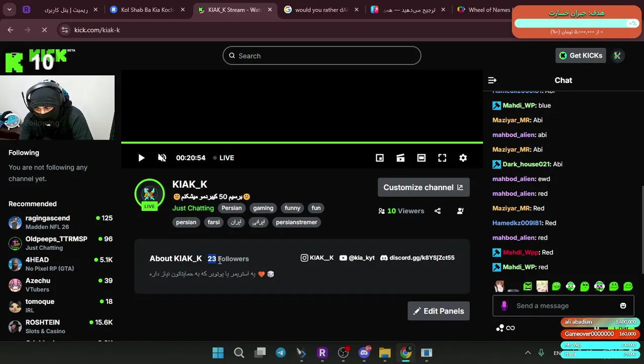The width and height of the screenshot is (644, 364).
Task: Select the Persian tag
Action: coord(231,208)
